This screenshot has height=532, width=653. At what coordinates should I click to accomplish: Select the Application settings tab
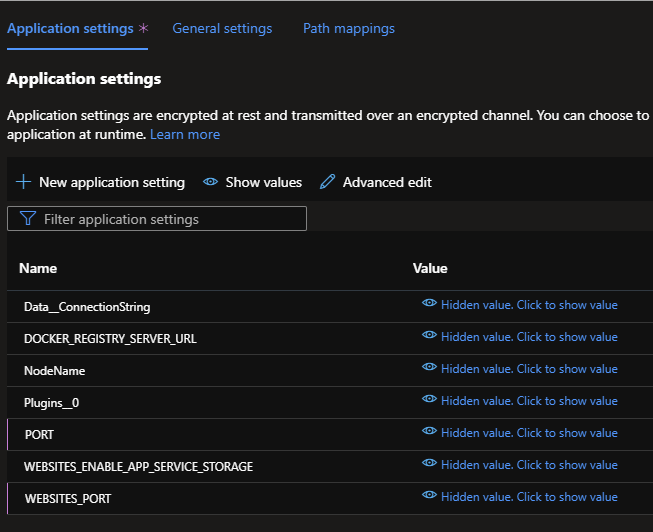70,29
